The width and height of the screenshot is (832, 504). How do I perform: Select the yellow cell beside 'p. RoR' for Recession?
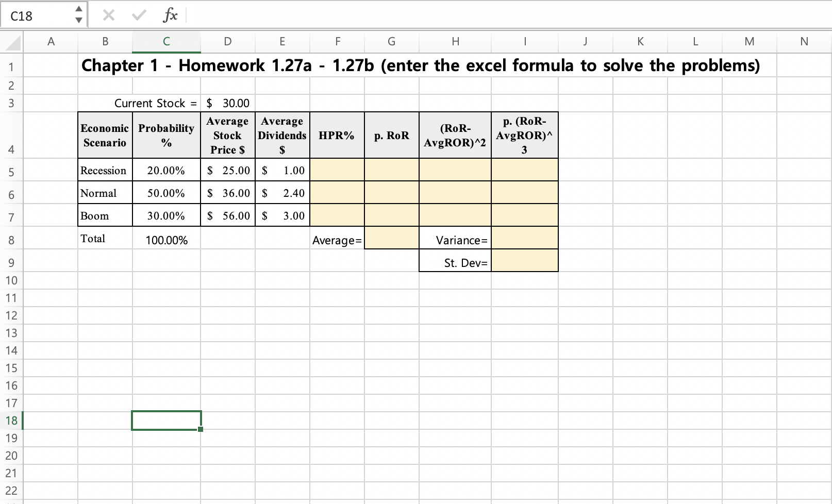click(391, 170)
